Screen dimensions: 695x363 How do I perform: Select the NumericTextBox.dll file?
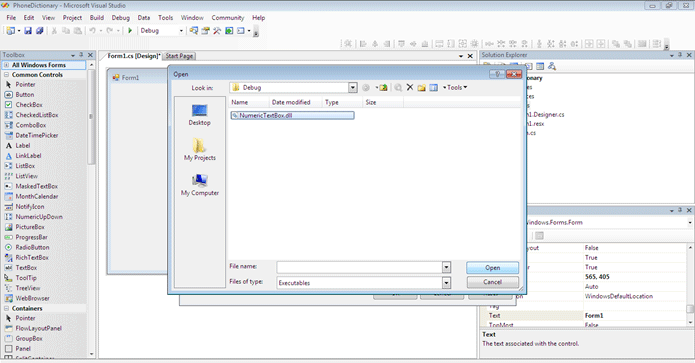click(293, 115)
